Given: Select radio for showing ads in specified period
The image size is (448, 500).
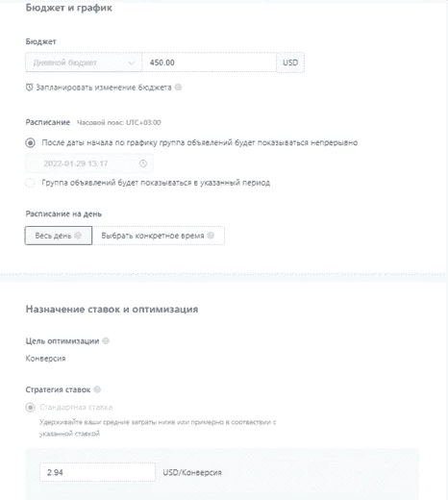Looking at the screenshot, I should pyautogui.click(x=30, y=183).
